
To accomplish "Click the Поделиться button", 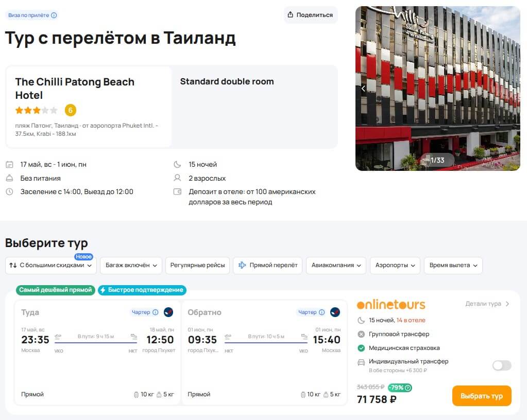I will pyautogui.click(x=310, y=15).
